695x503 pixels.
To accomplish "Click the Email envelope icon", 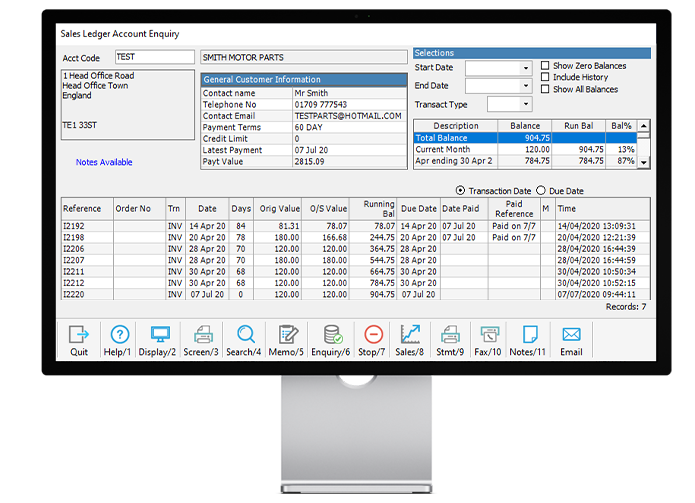I will [571, 335].
